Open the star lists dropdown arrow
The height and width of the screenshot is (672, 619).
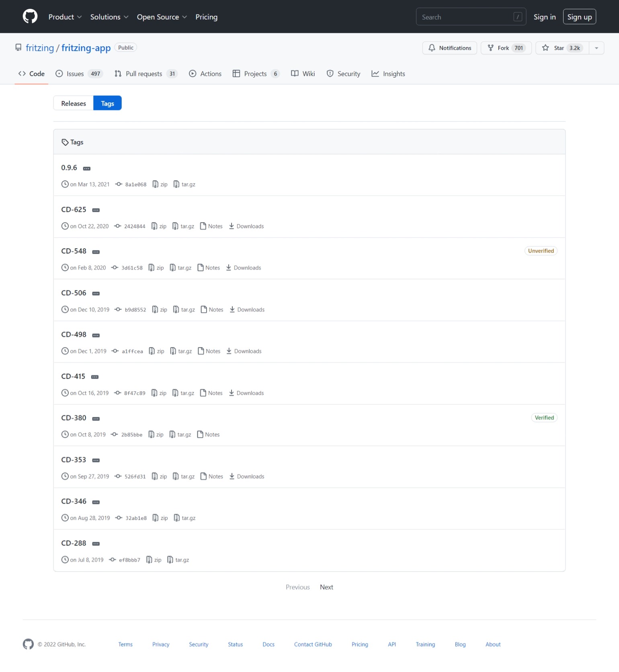pyautogui.click(x=596, y=48)
